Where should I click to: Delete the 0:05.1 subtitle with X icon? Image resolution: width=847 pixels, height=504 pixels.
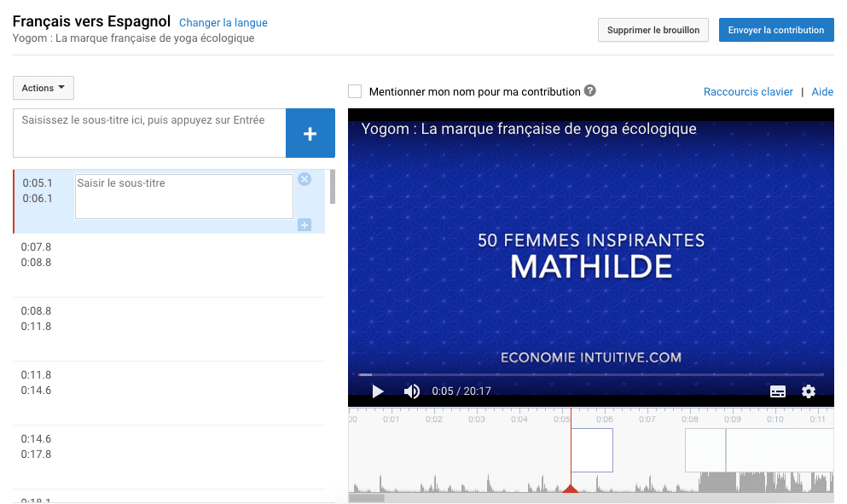tap(305, 179)
